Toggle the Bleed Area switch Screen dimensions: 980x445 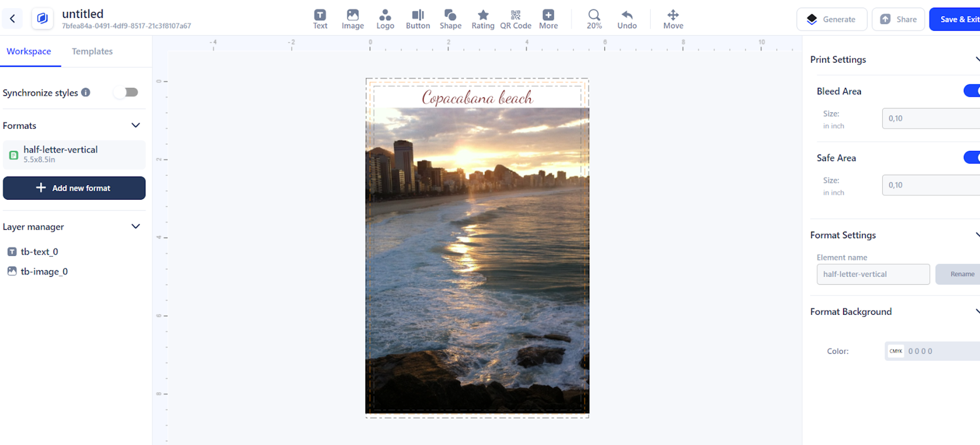click(972, 91)
